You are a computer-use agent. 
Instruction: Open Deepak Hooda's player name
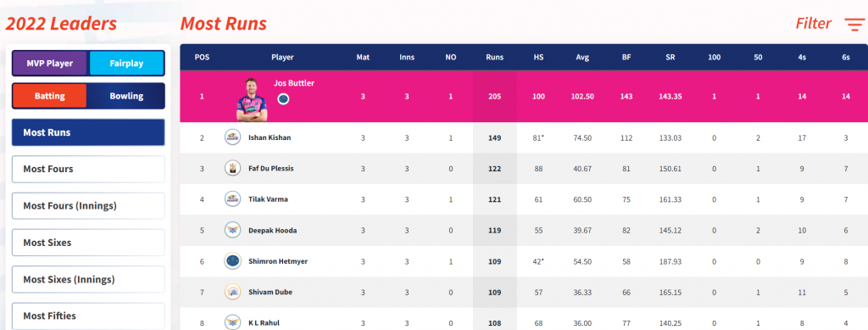(x=272, y=231)
